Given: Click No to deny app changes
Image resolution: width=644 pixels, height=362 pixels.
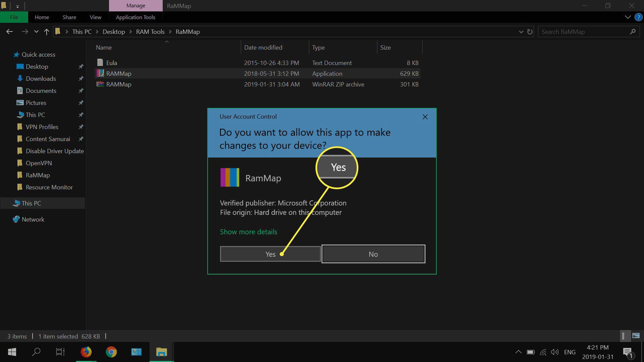Looking at the screenshot, I should (373, 254).
